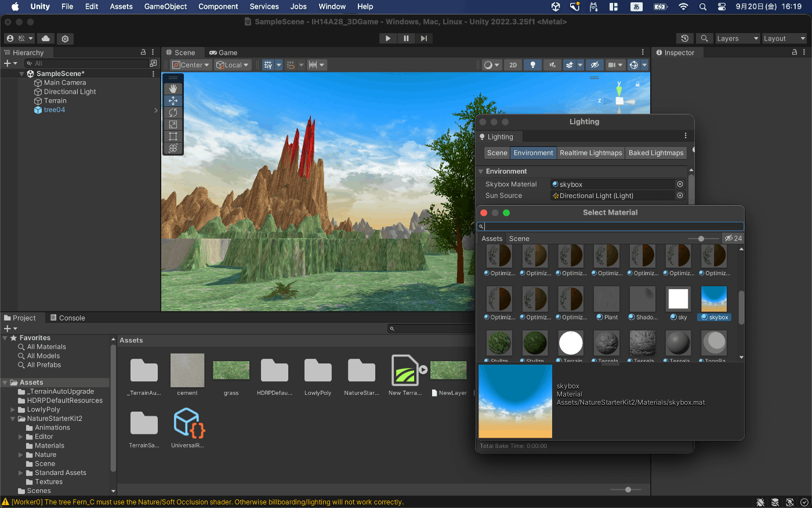Image resolution: width=812 pixels, height=508 pixels.
Task: Lock the Inspector panel
Action: (x=795, y=52)
